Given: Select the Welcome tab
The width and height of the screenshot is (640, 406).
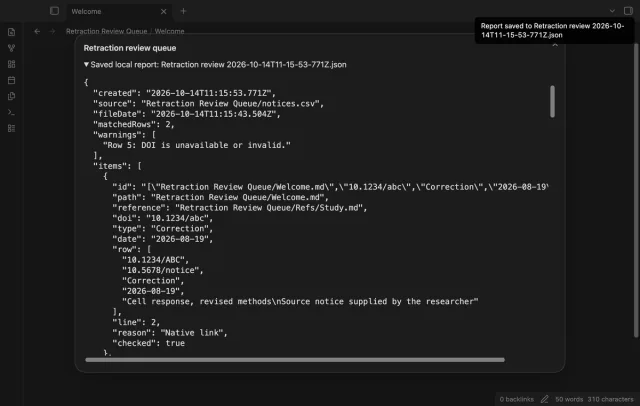Looking at the screenshot, I should [x=118, y=11].
